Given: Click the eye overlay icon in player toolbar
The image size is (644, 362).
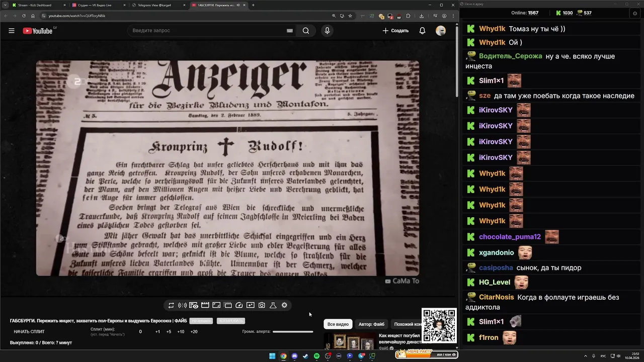Looking at the screenshot, I should (x=194, y=305).
